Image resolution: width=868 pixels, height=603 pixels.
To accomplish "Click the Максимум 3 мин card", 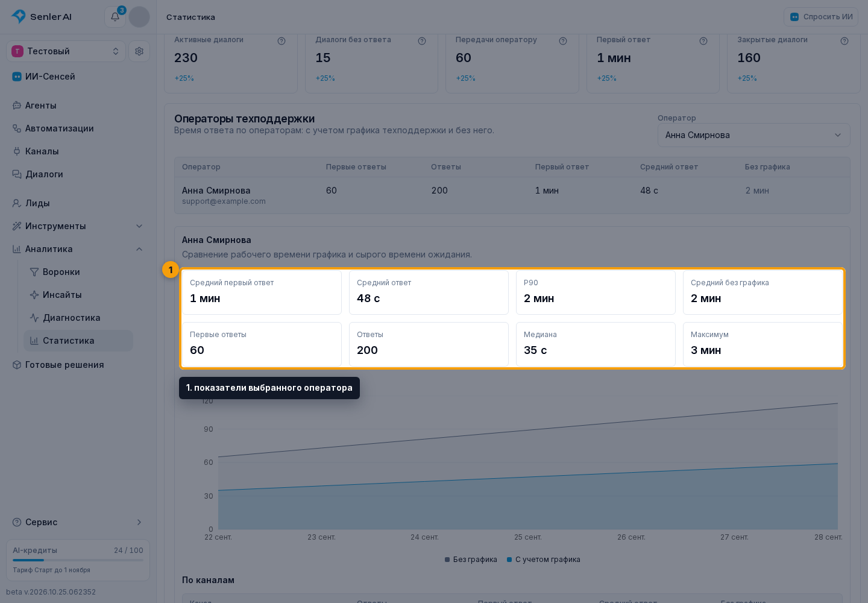I will pyautogui.click(x=763, y=344).
